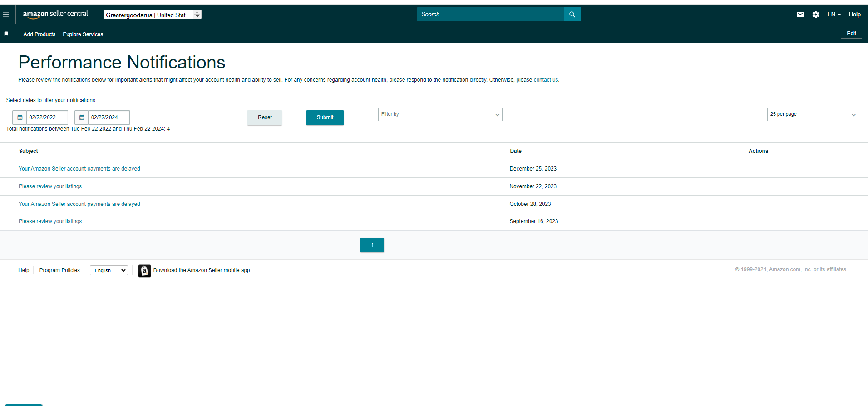Click the October 28, 2023 date cell
868x406 pixels.
coord(530,204)
